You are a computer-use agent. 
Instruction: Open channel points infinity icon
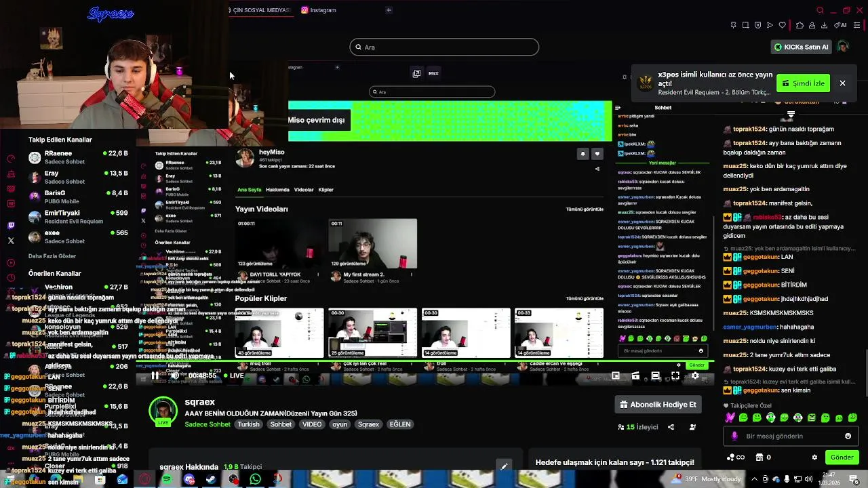[x=735, y=457]
